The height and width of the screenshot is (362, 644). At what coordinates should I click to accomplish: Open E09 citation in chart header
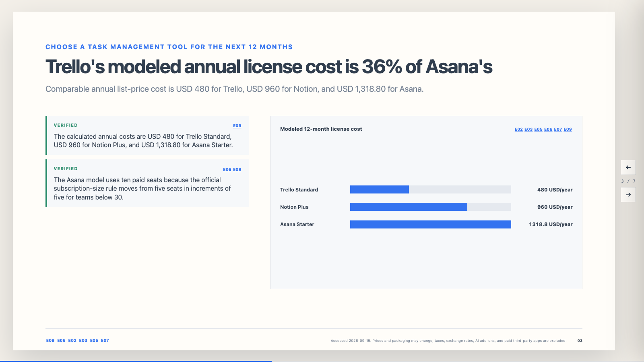(x=568, y=130)
